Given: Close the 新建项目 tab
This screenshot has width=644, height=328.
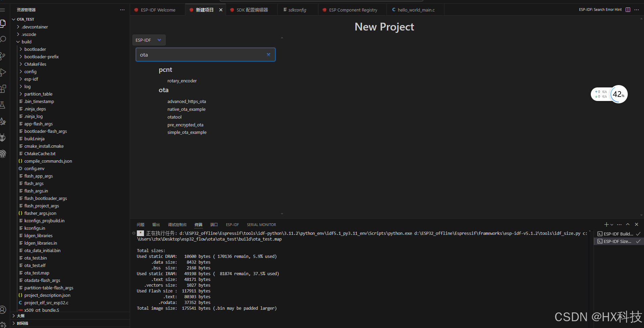Looking at the screenshot, I should coord(221,10).
